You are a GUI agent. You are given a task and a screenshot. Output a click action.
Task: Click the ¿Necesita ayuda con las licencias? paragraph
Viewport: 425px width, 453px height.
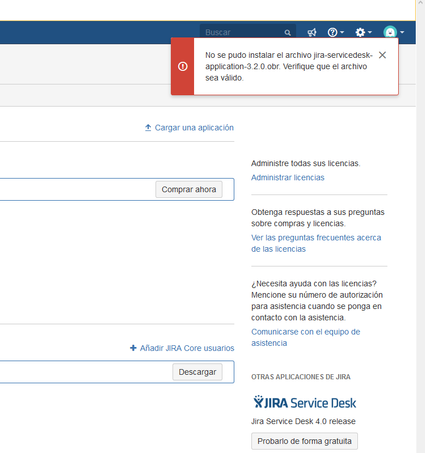pyautogui.click(x=317, y=301)
